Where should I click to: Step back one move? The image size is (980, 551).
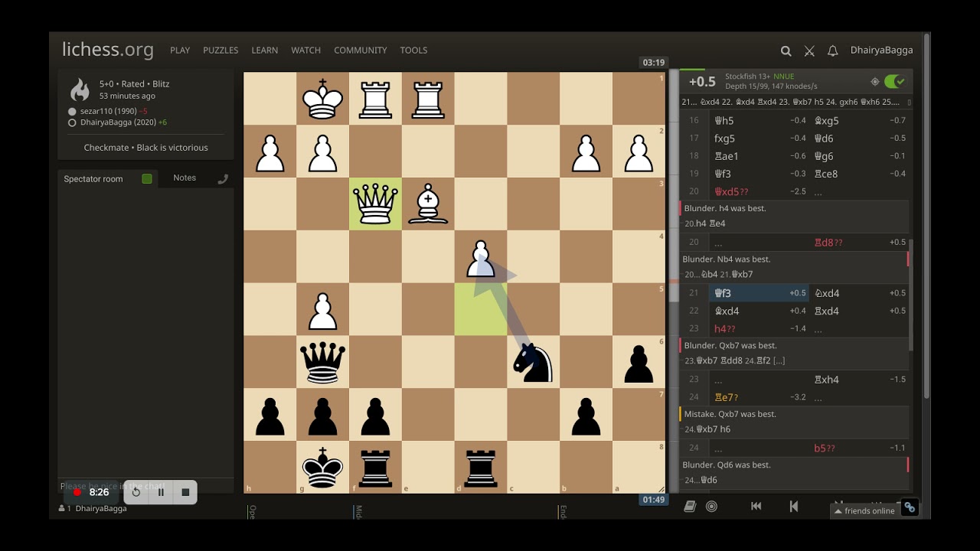click(x=794, y=506)
